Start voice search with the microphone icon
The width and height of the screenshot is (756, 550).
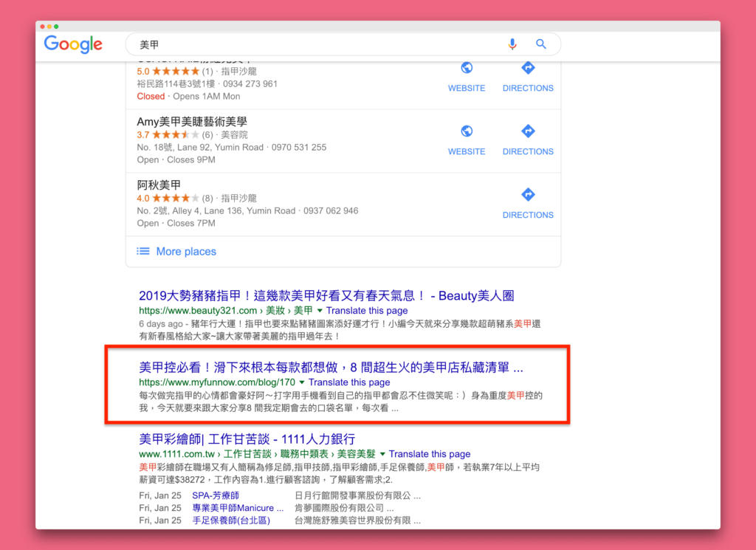tap(512, 44)
